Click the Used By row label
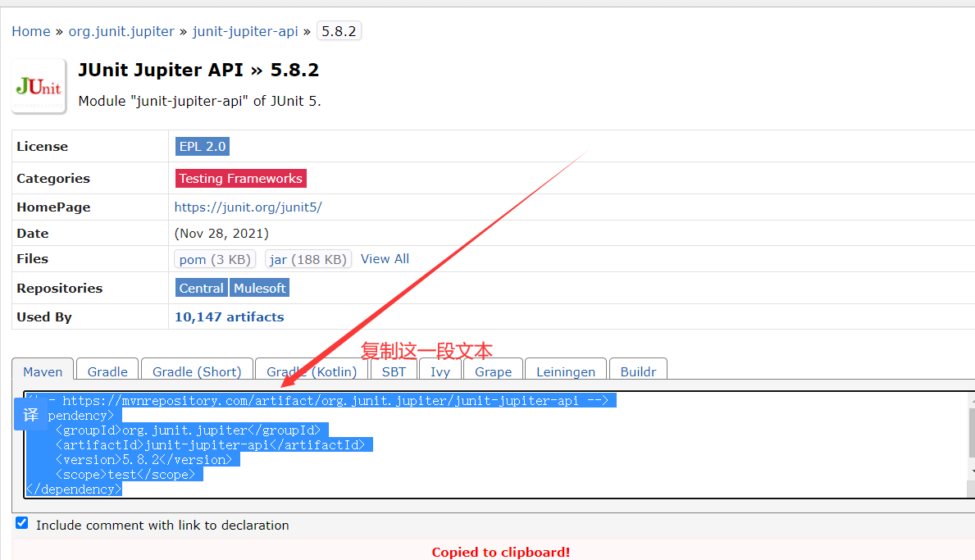 coord(44,317)
